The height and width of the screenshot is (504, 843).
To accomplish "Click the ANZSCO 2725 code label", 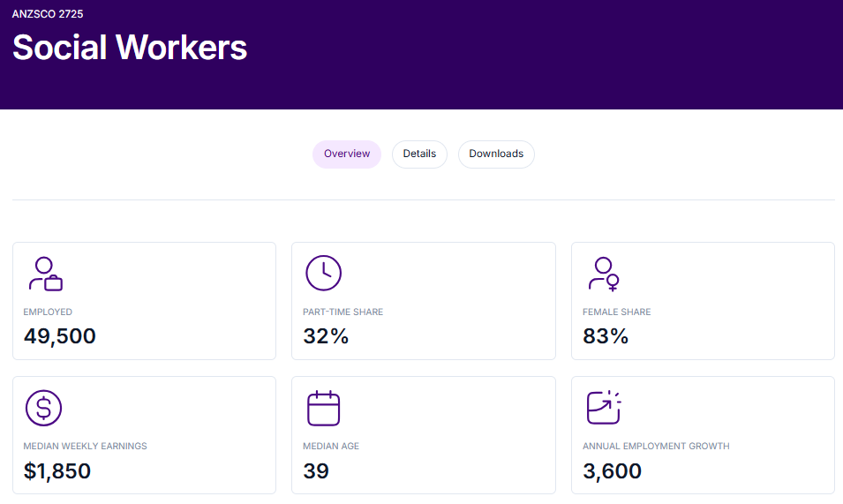I will click(x=48, y=14).
